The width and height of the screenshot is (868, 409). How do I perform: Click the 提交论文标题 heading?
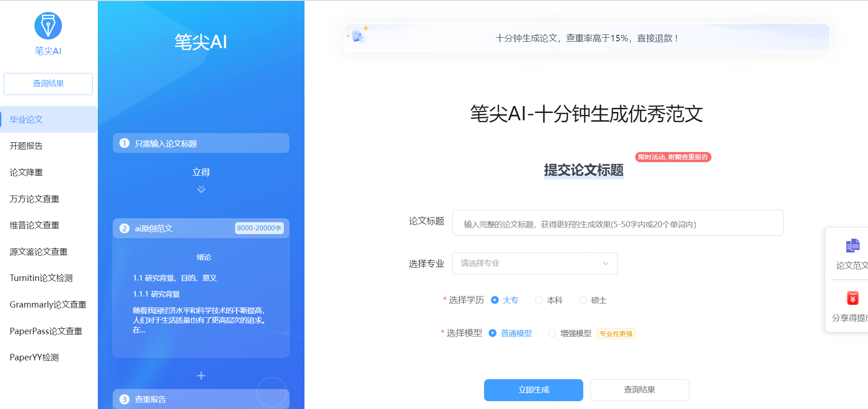point(584,170)
